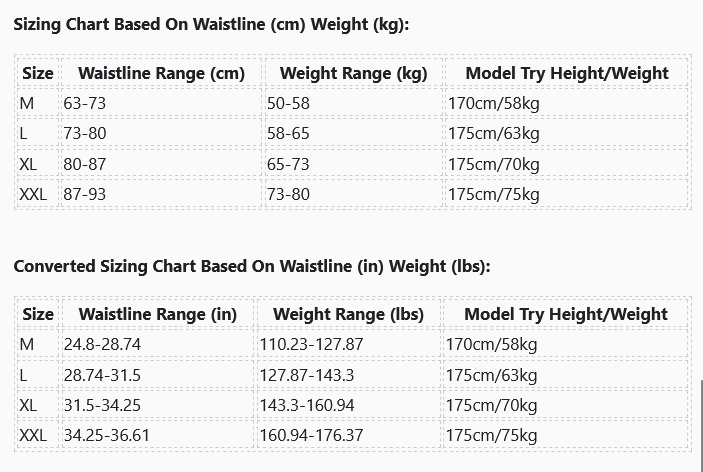Viewport: 703px width, 472px height.
Task: Select the "Waistline Range (cm)" column header
Action: (x=161, y=73)
